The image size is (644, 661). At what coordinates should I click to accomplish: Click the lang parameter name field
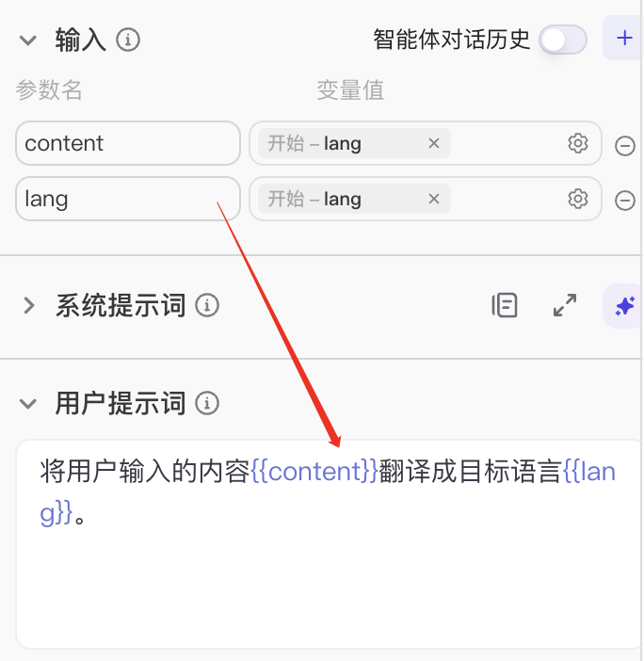(x=128, y=199)
